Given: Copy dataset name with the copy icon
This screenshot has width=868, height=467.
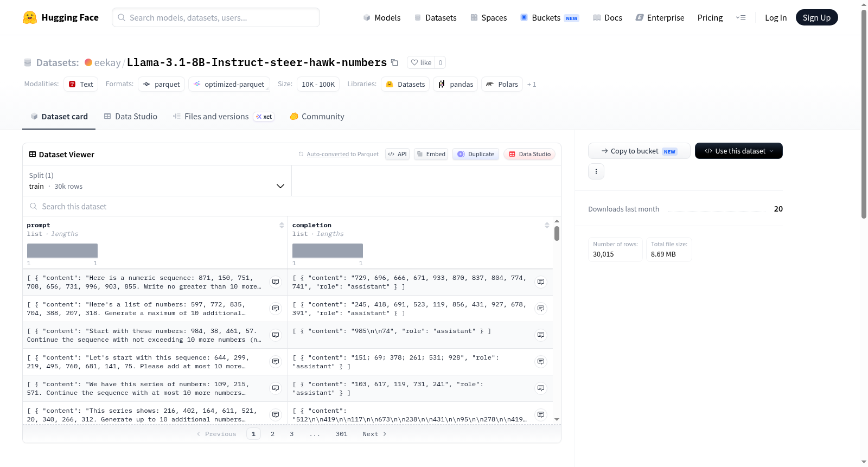Looking at the screenshot, I should point(394,62).
